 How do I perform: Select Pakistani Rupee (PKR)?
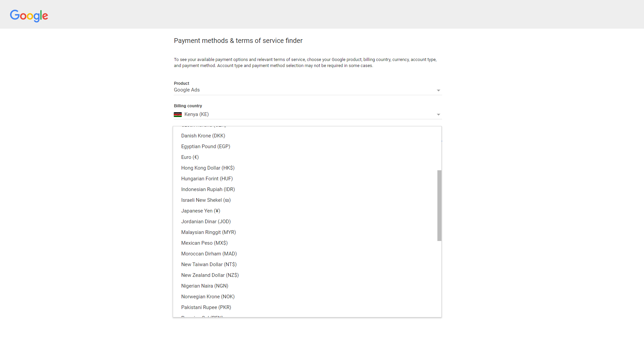coord(206,307)
